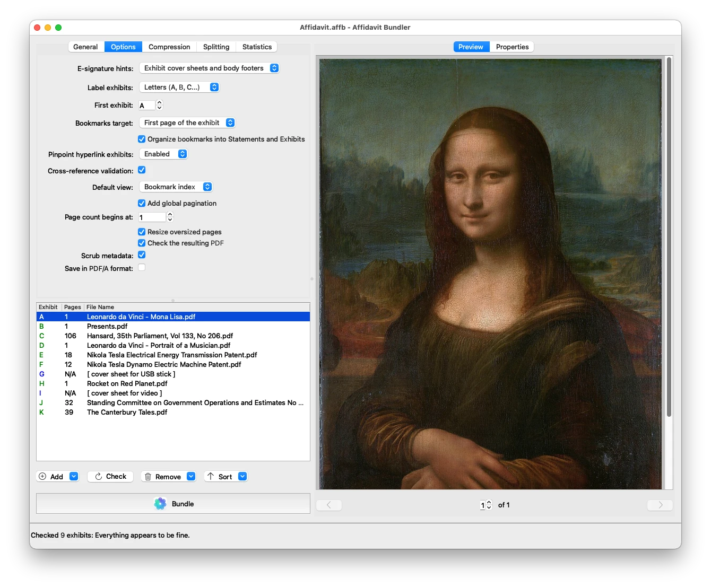
Task: Select the cover sheet for USB stick row
Action: point(173,374)
